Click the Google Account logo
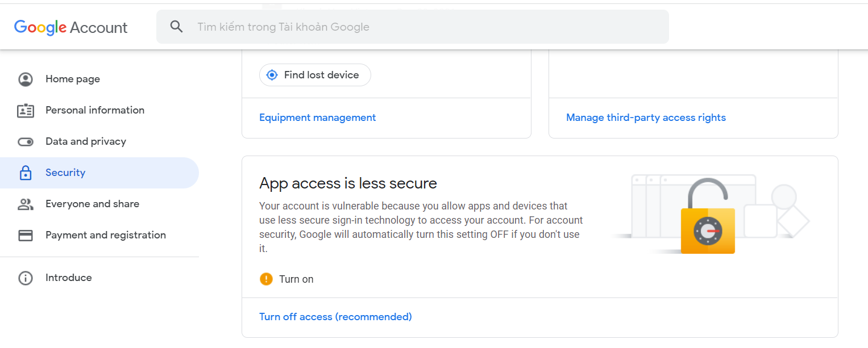This screenshot has height=348, width=868. point(71,27)
